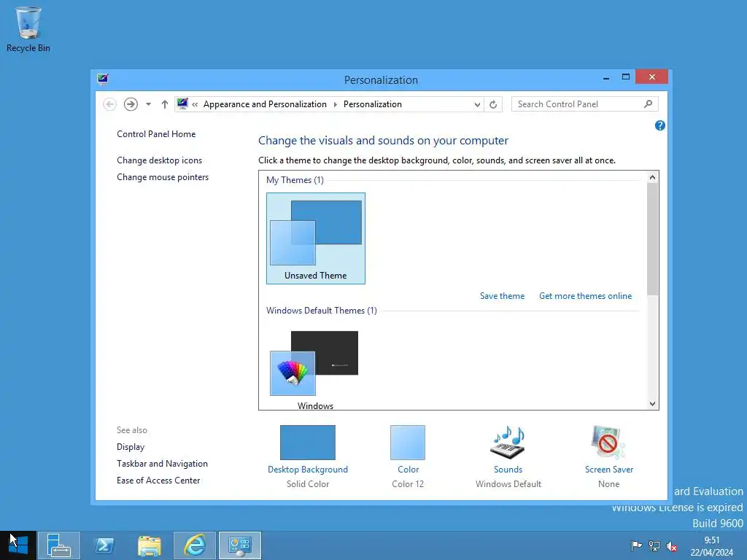747x560 pixels.
Task: Click the theme list scroll up arrow
Action: click(x=652, y=177)
